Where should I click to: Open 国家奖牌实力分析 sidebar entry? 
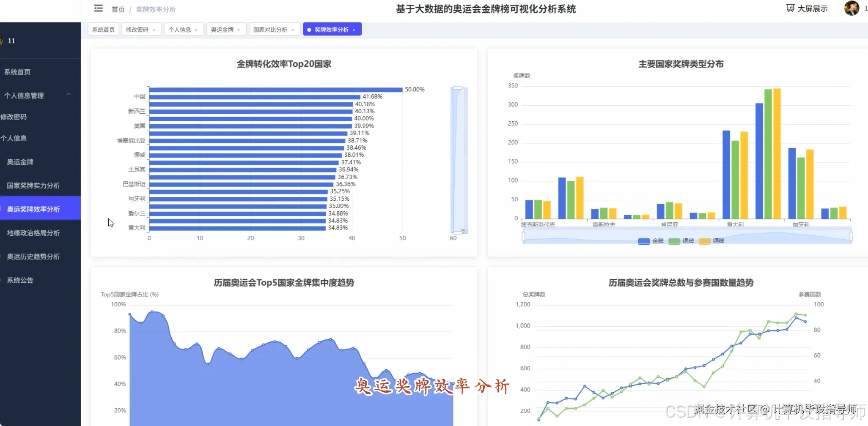pos(32,186)
